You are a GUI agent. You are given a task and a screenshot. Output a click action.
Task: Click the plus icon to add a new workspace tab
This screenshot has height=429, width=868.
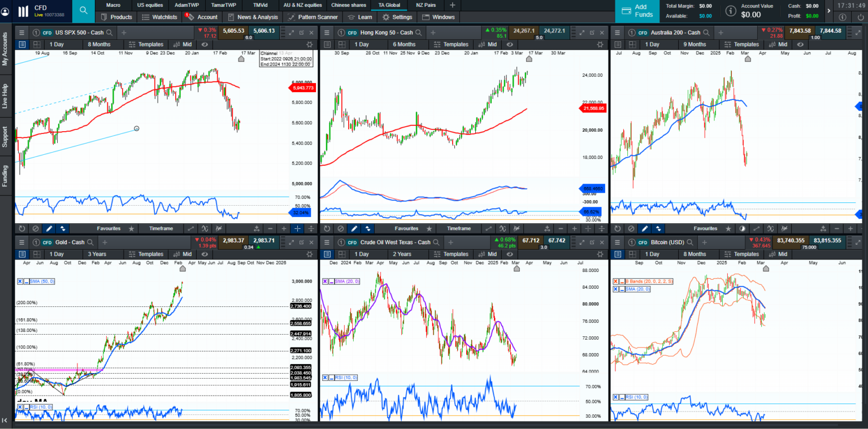click(452, 5)
